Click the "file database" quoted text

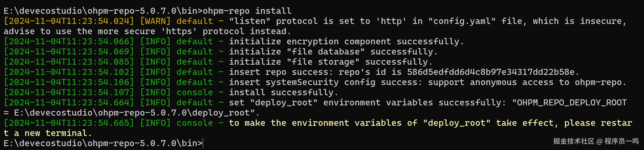325,52
